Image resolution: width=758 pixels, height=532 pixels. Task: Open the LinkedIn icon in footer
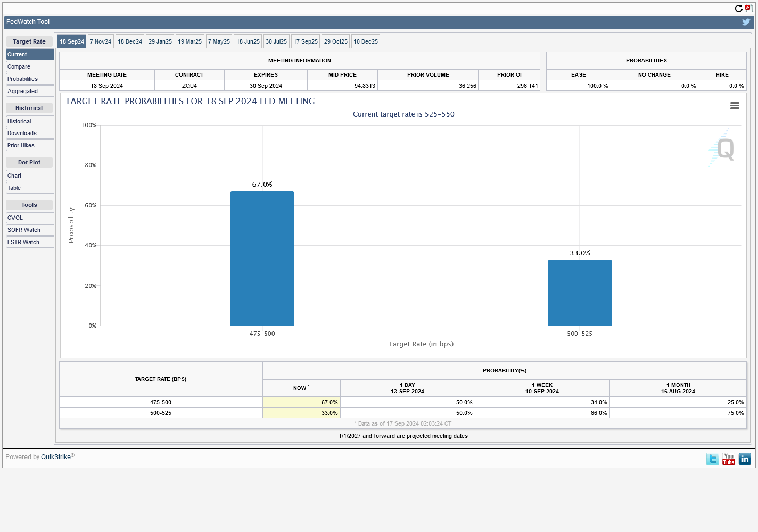coord(745,459)
